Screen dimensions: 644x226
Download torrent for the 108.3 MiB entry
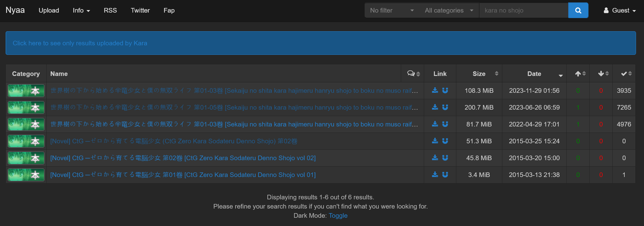coord(435,90)
